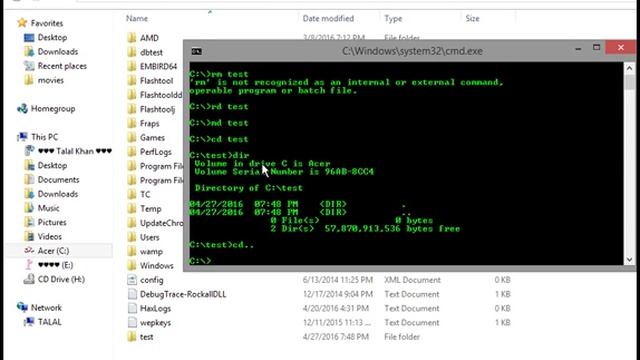Click the DebugTrace-RockallDLL file icon

[132, 294]
